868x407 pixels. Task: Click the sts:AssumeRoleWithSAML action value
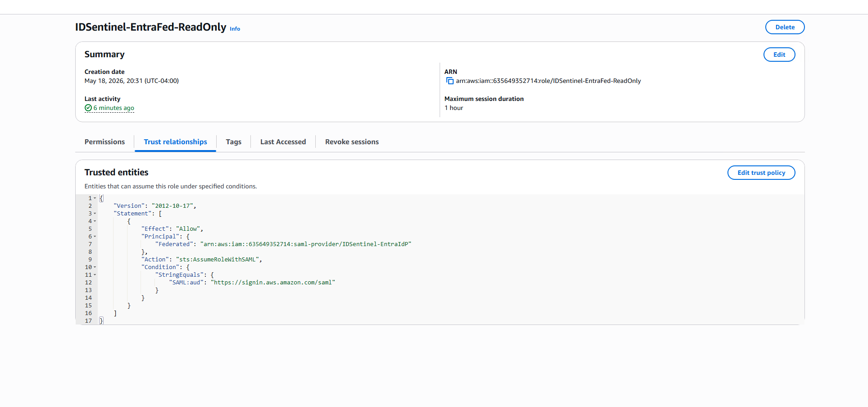pyautogui.click(x=218, y=260)
